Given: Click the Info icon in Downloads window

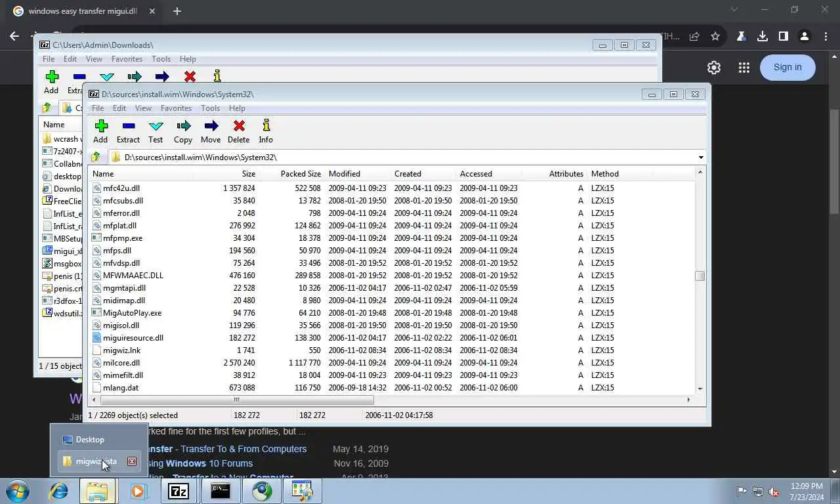Looking at the screenshot, I should pyautogui.click(x=217, y=76).
